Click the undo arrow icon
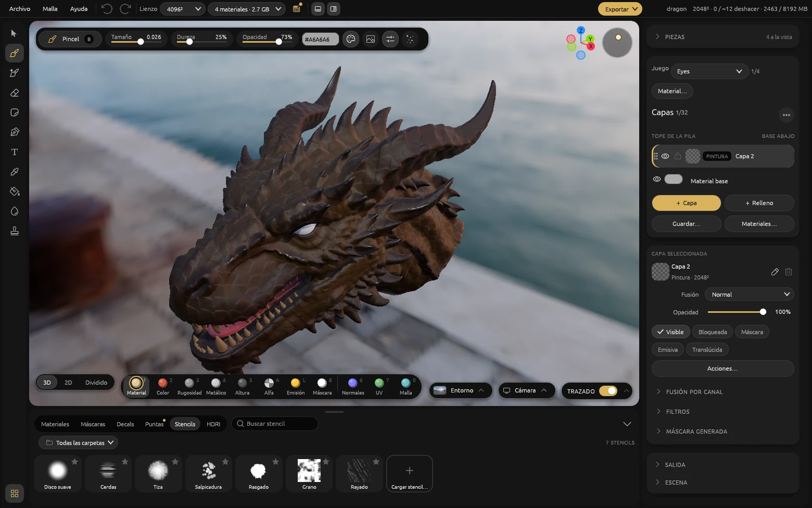The image size is (812, 508). [x=107, y=9]
